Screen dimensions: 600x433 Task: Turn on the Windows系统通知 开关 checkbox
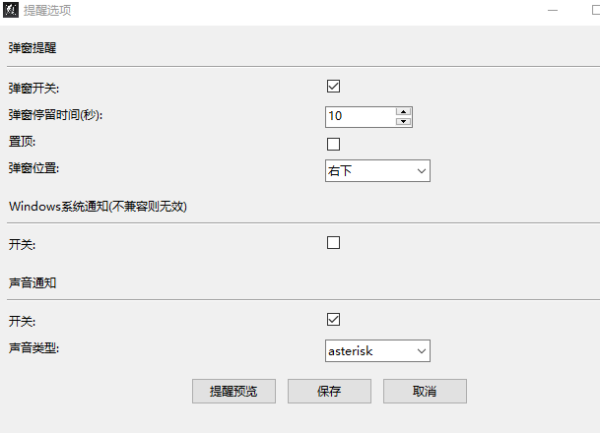click(334, 243)
